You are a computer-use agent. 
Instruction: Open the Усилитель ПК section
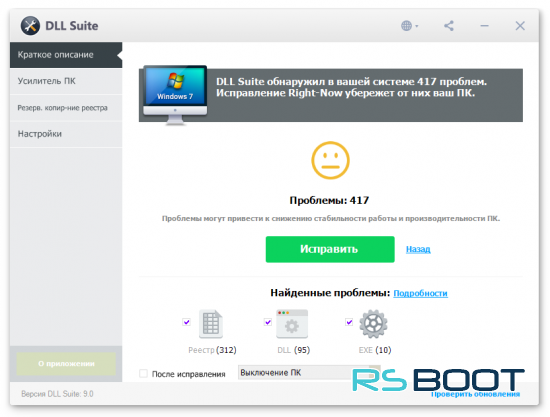click(66, 81)
